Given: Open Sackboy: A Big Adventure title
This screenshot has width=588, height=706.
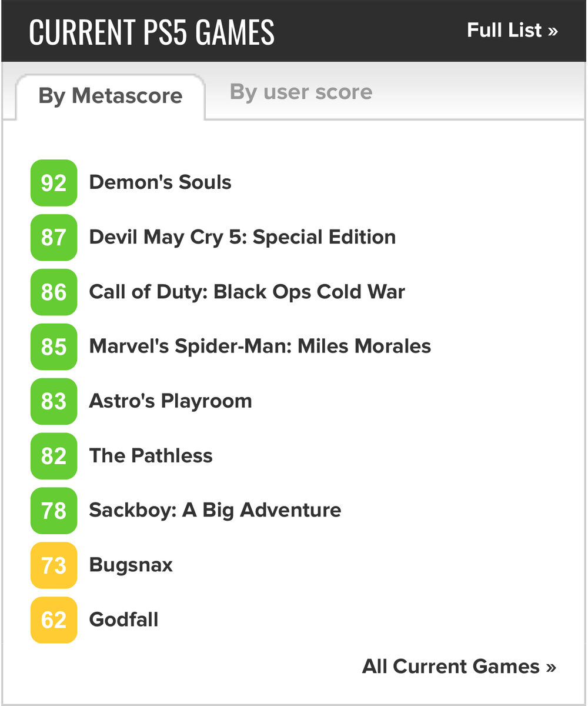Looking at the screenshot, I should click(x=215, y=510).
